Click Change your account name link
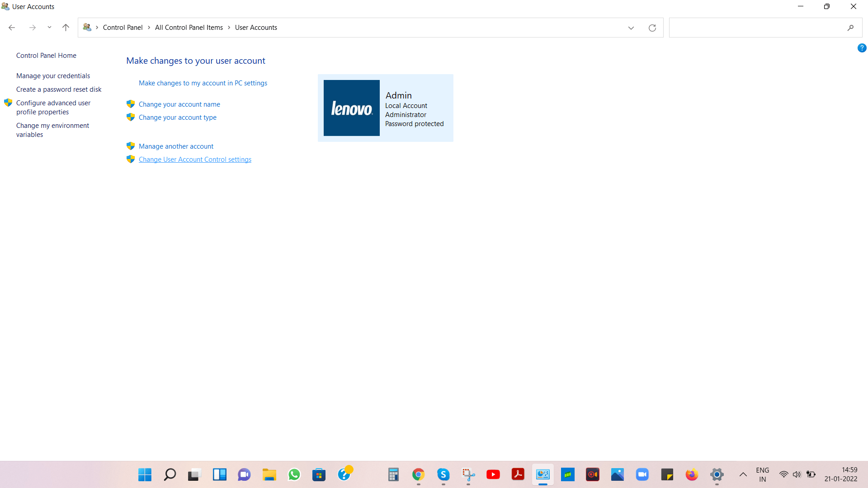 coord(179,103)
